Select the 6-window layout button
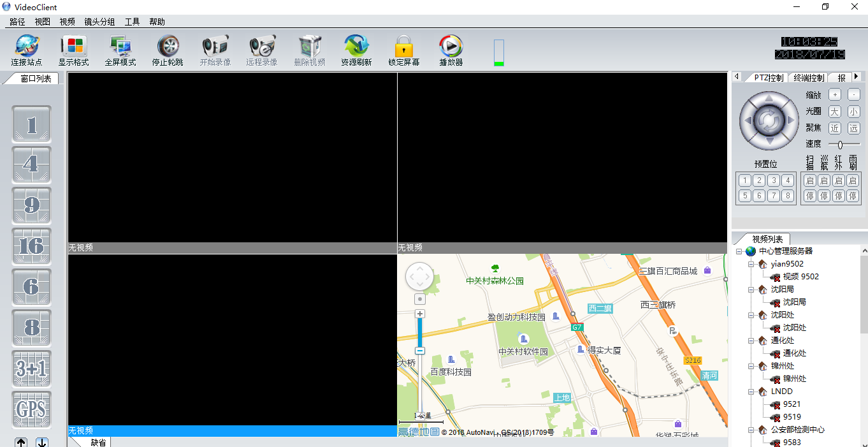This screenshot has width=868, height=447. coord(31,288)
